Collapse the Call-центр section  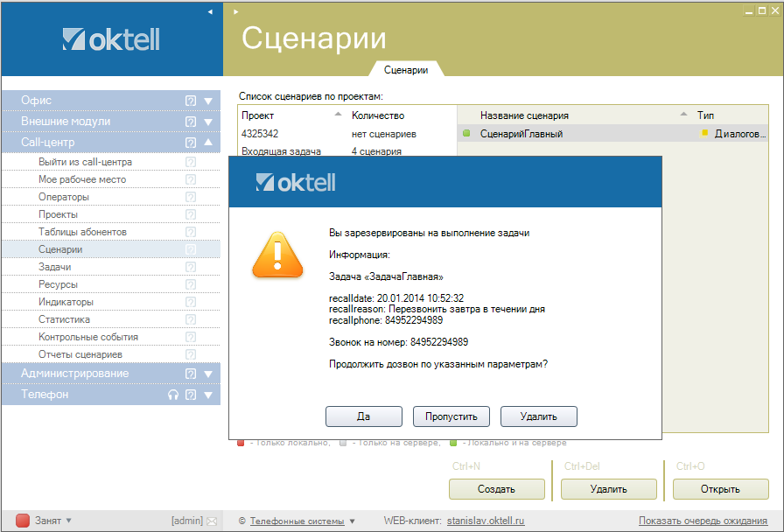[x=208, y=143]
